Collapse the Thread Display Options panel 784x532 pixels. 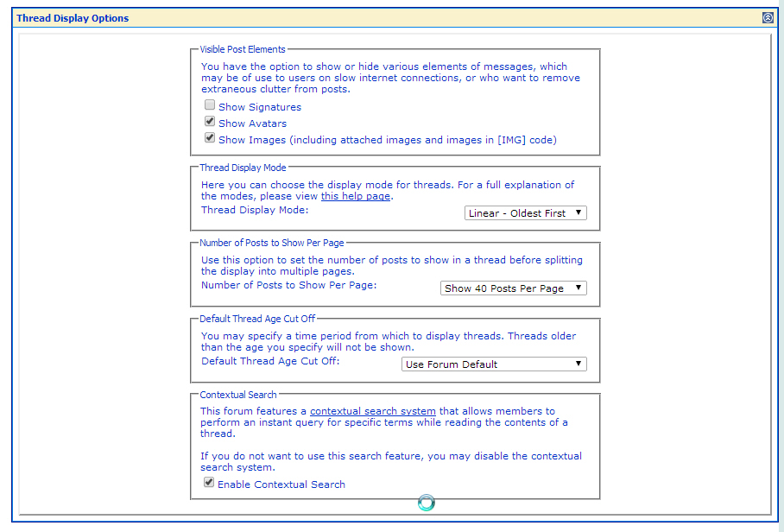pyautogui.click(x=768, y=17)
